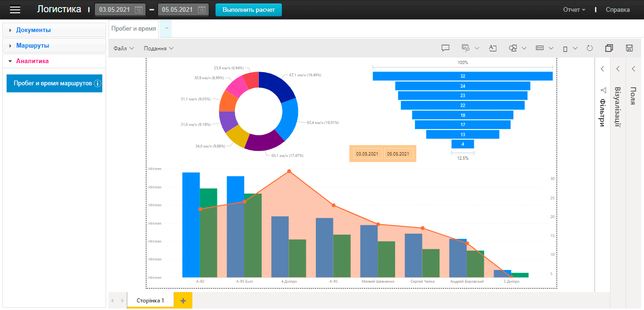Click the shapes icon in report toolbar
Screen dimensions: 644x310
pos(513,48)
